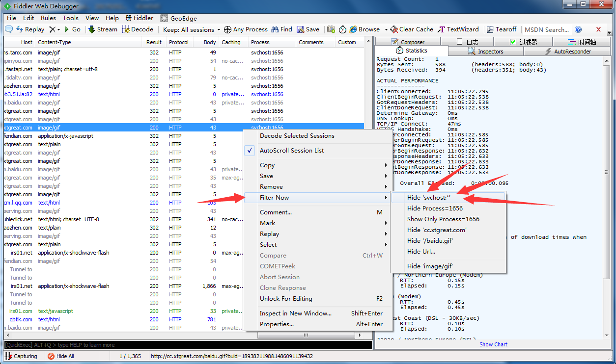Click the screenshot camera toolbar icon

(x=331, y=29)
